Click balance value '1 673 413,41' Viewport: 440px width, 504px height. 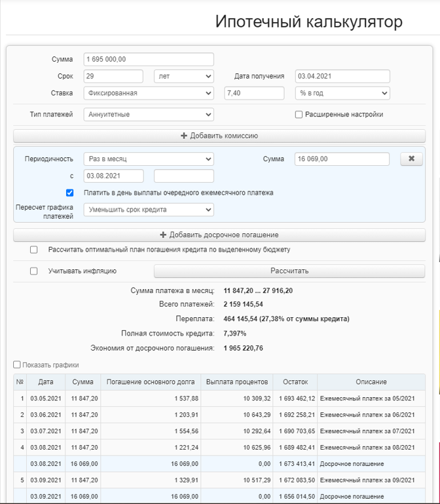pyautogui.click(x=297, y=464)
